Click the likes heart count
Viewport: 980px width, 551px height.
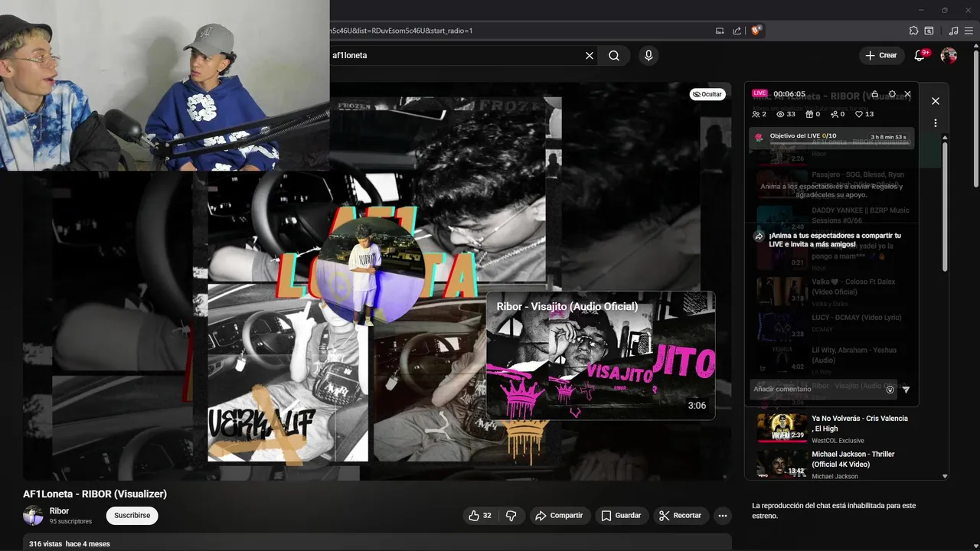click(x=864, y=114)
